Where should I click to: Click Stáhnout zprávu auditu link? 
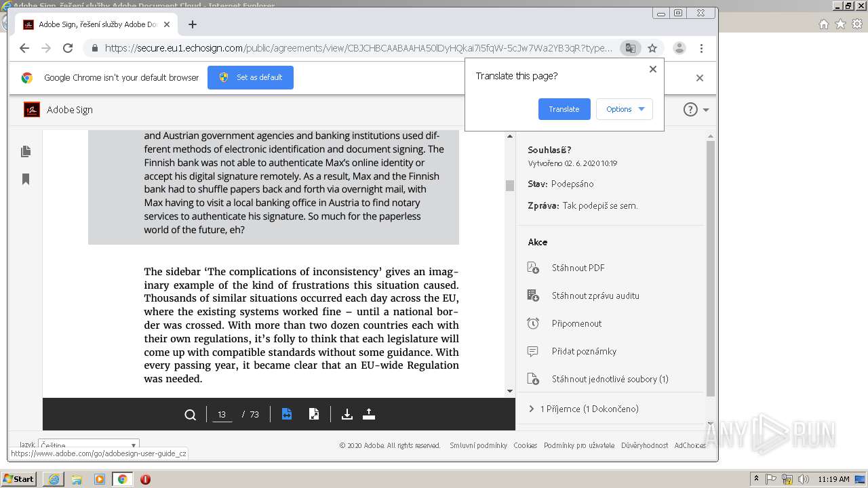[595, 296]
